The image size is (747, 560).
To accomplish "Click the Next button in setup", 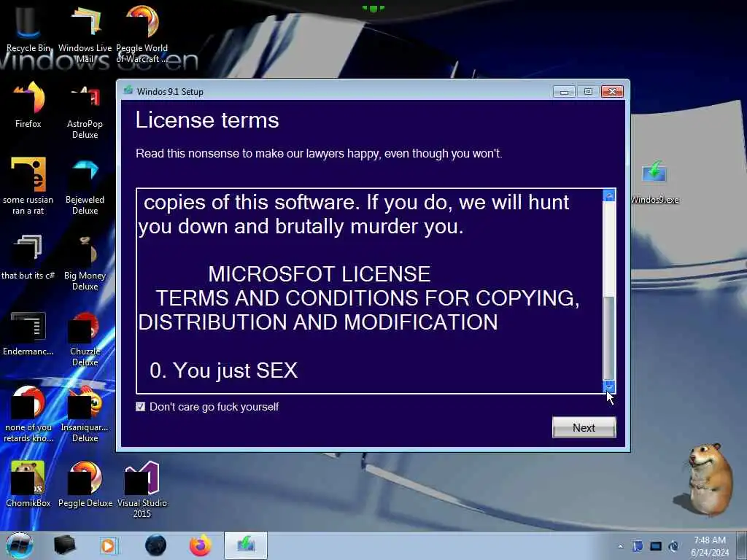I will tap(584, 427).
